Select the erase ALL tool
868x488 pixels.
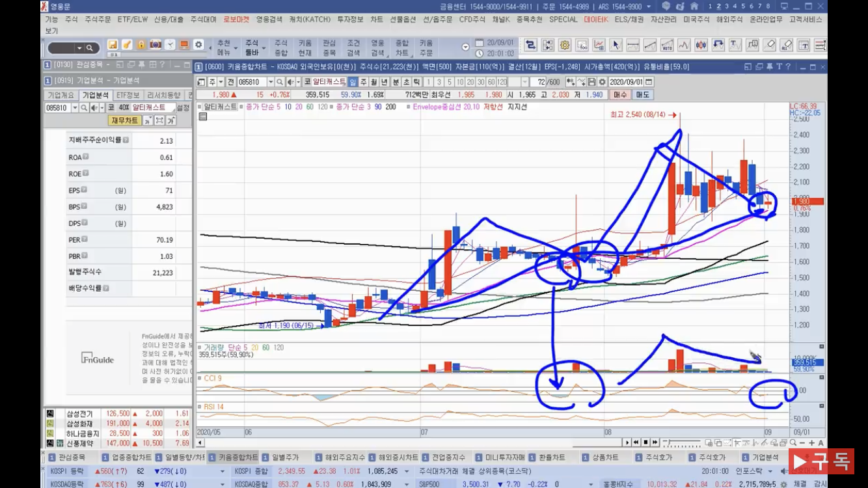pos(787,45)
